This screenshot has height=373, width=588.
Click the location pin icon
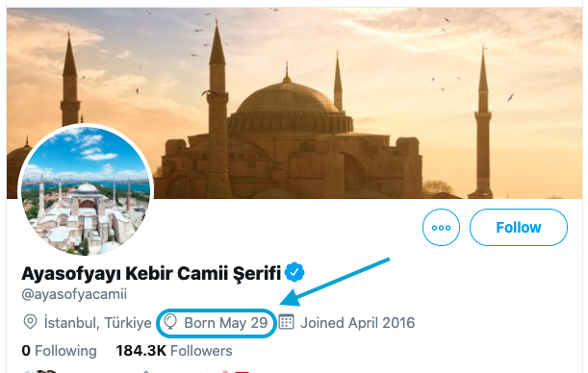pyautogui.click(x=30, y=322)
